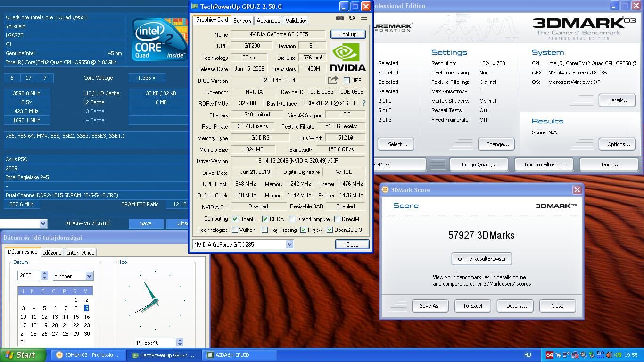Switch to the Internet-idő tab
The height and width of the screenshot is (362, 644).
coord(81,253)
